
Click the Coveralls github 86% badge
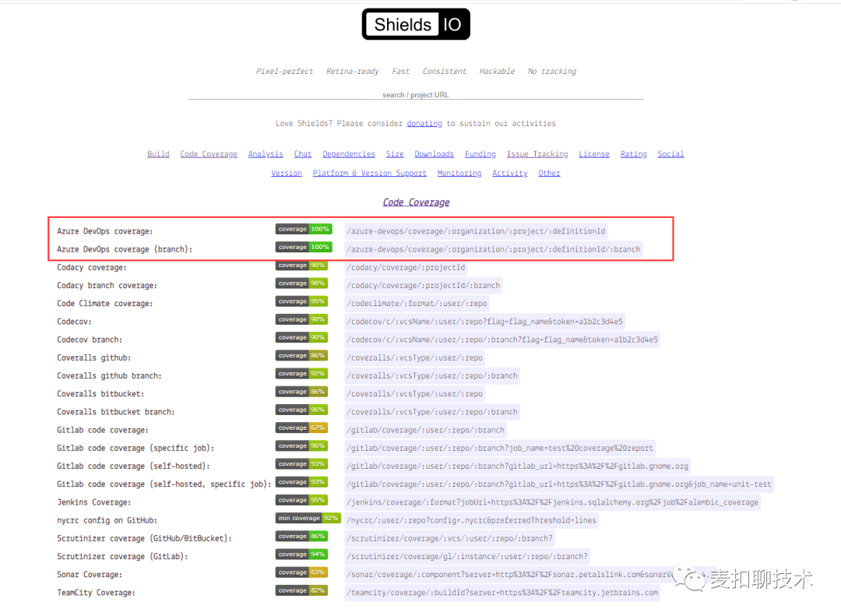(302, 356)
